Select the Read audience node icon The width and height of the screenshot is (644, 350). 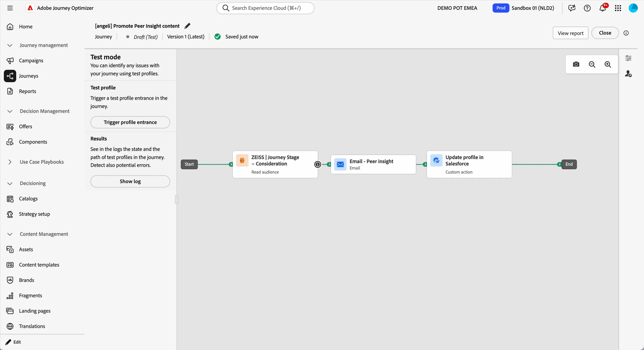point(242,160)
